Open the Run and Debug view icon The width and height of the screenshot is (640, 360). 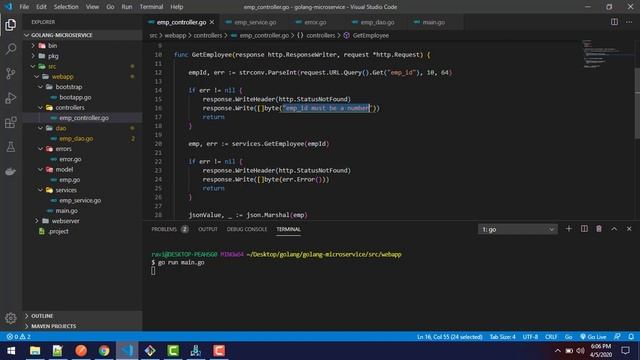click(x=11, y=98)
